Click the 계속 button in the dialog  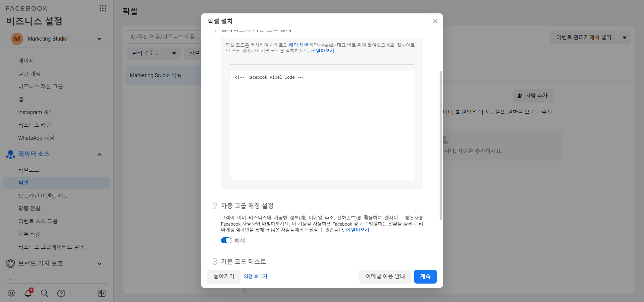tap(425, 277)
